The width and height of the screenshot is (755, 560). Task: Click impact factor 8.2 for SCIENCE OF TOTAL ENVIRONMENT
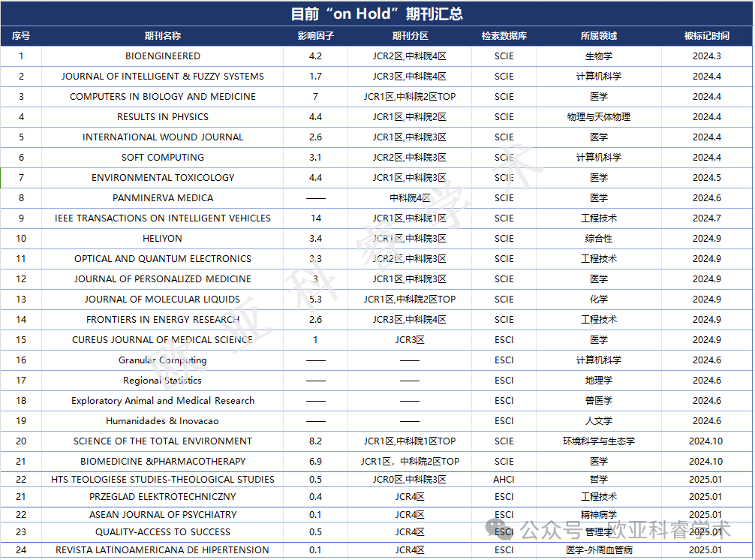pos(315,441)
